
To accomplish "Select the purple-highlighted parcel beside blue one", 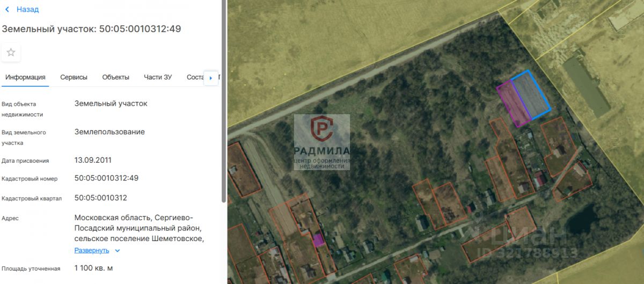I will (x=513, y=104).
